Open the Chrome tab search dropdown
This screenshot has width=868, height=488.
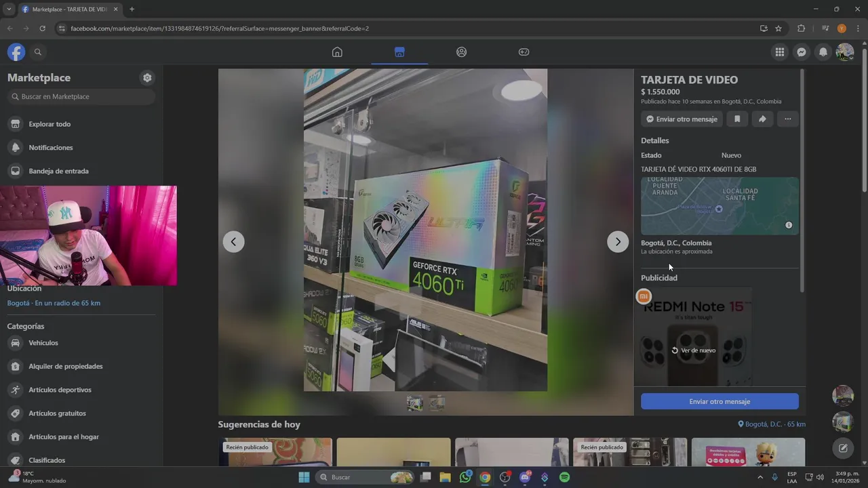click(x=9, y=9)
